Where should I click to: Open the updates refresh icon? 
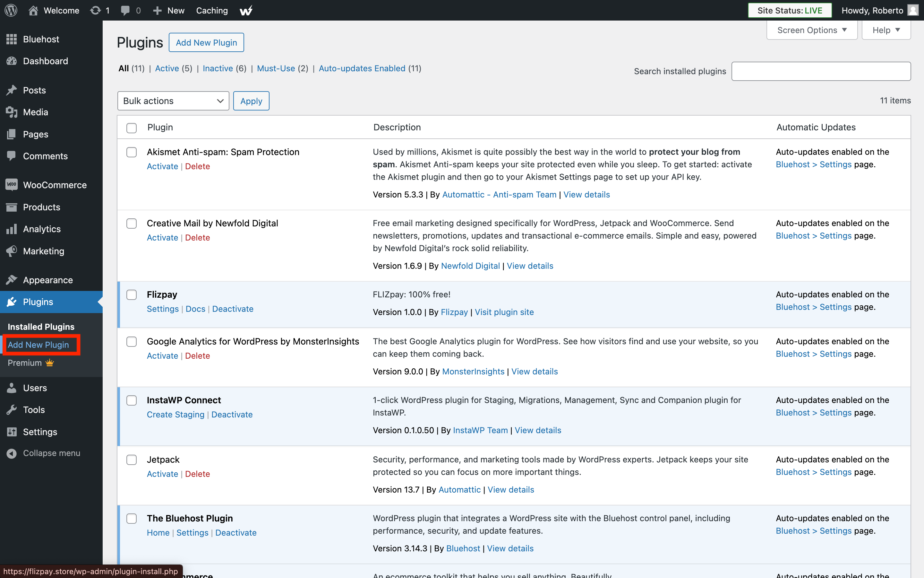point(96,10)
